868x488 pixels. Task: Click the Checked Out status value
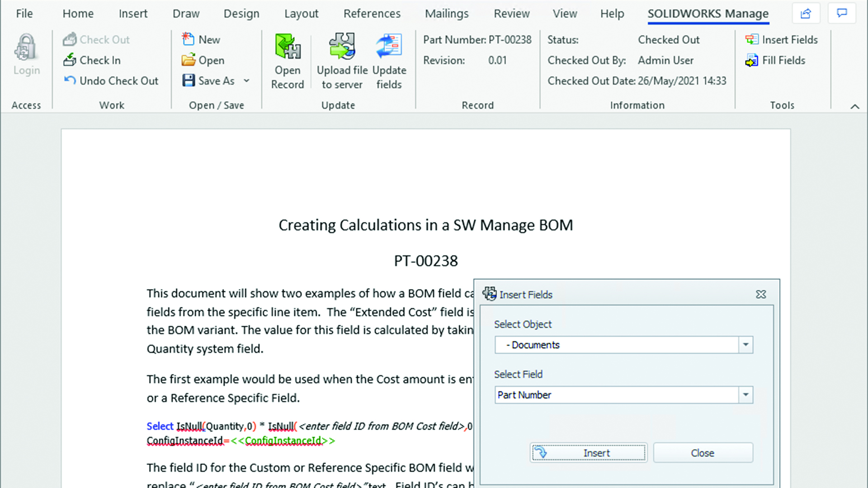tap(669, 40)
